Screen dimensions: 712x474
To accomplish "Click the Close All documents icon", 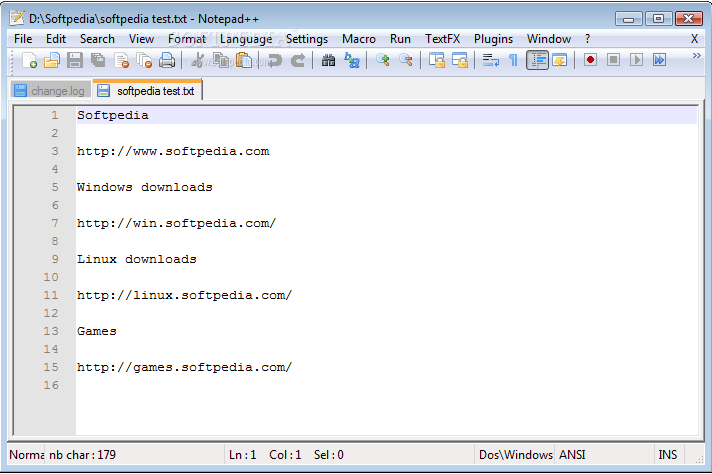I will [x=144, y=60].
